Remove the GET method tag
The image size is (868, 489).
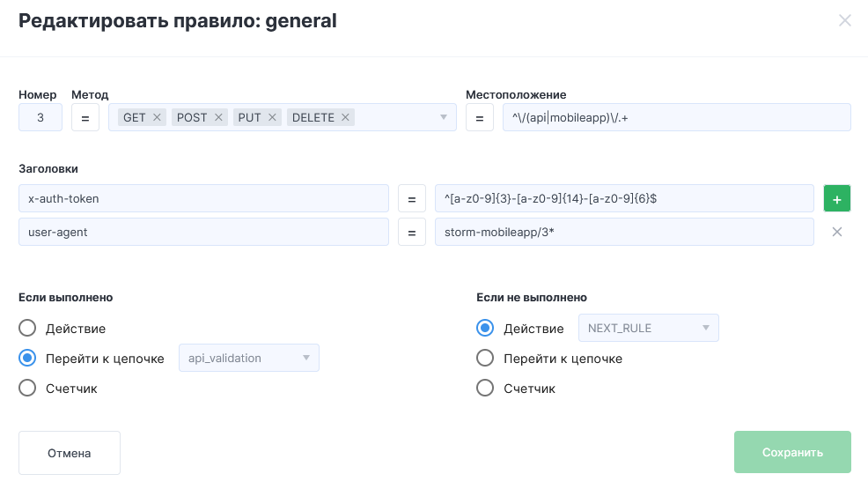[157, 117]
